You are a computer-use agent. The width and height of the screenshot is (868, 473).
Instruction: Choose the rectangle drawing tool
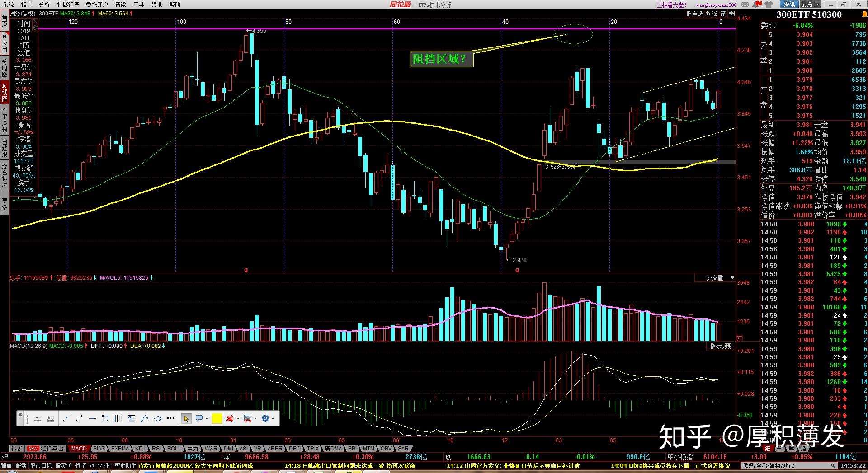[x=105, y=419]
